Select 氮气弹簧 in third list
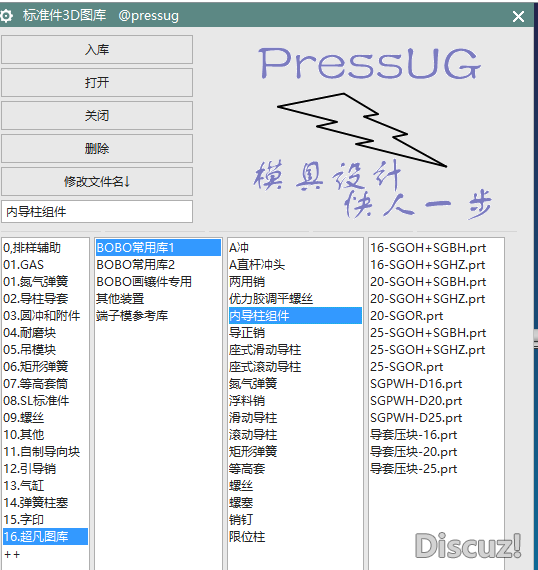This screenshot has height=570, width=538. 295,384
